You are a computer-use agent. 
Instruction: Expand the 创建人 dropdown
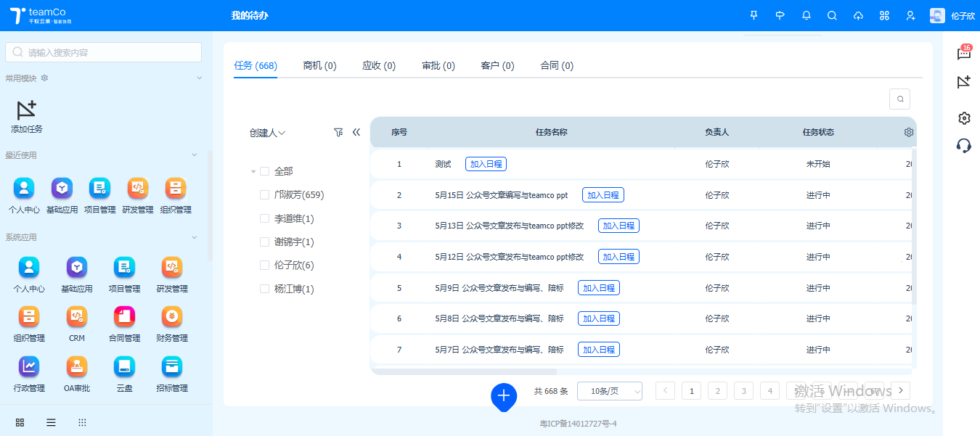[x=267, y=133]
